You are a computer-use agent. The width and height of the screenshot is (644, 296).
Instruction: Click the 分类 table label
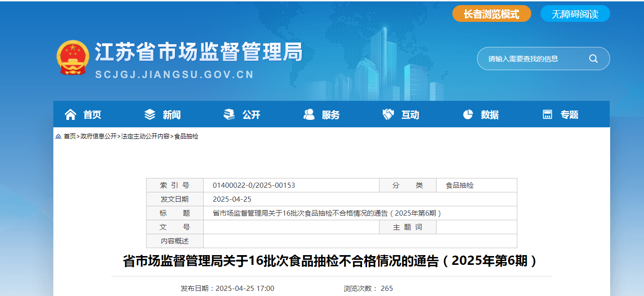408,185
